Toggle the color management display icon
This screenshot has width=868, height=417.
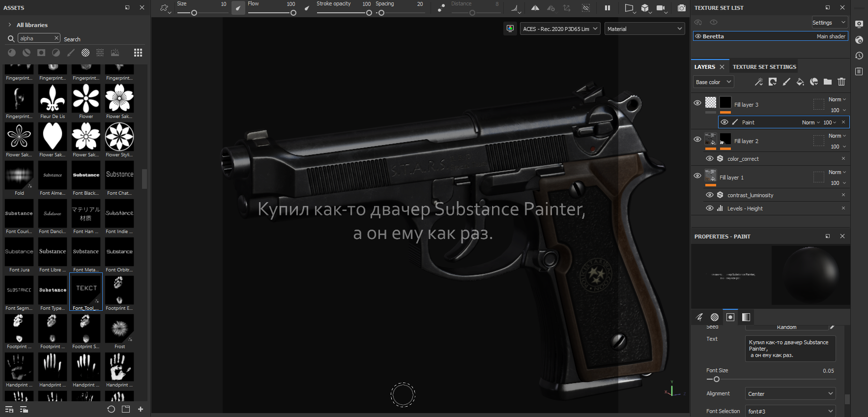pos(510,29)
